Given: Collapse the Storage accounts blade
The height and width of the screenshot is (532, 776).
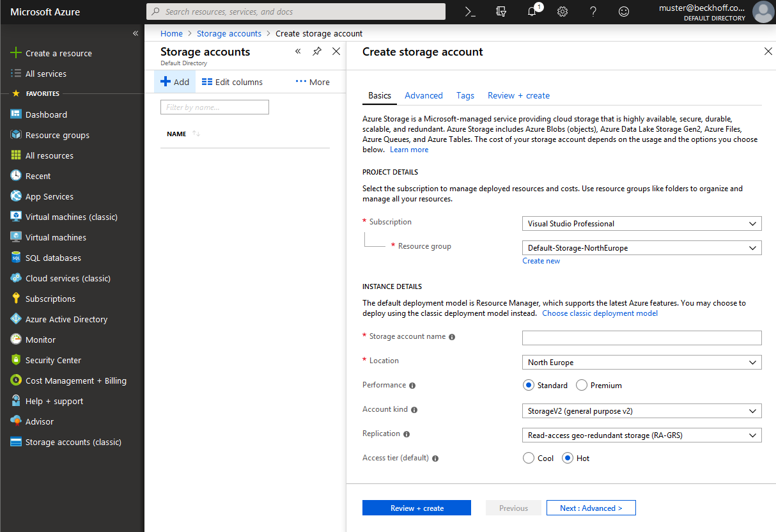Looking at the screenshot, I should pyautogui.click(x=298, y=52).
